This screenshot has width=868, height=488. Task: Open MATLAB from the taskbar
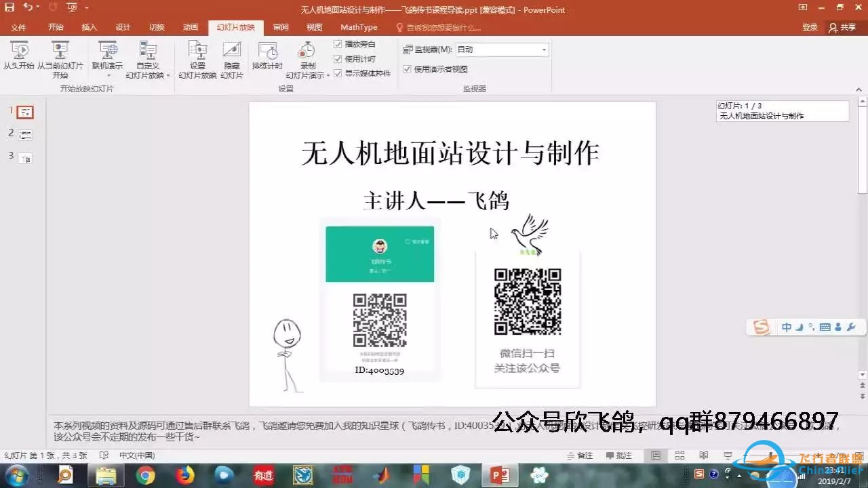[x=382, y=476]
